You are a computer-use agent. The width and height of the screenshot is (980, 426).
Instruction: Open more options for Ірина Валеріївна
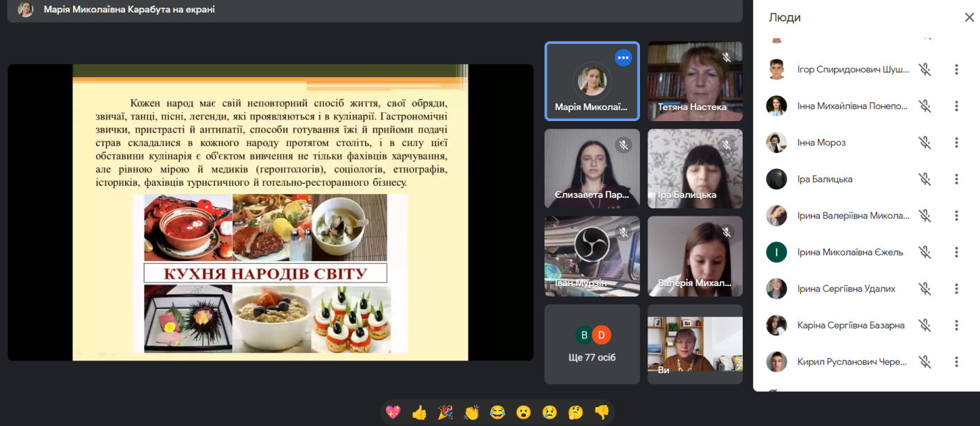(956, 216)
